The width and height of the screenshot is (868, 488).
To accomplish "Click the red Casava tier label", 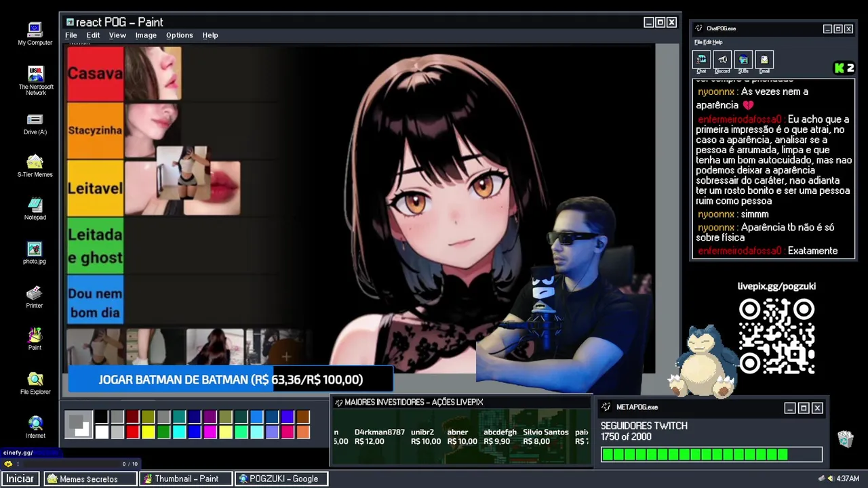I will coord(95,73).
